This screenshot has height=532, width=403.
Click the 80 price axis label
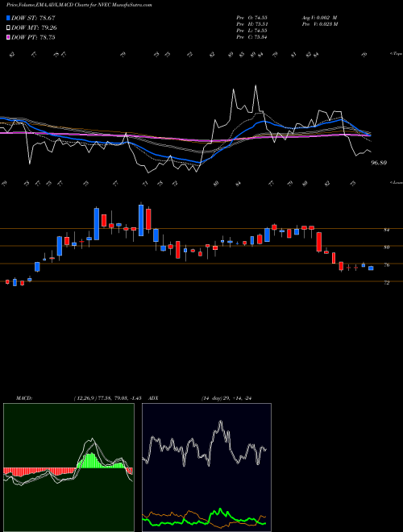386,247
